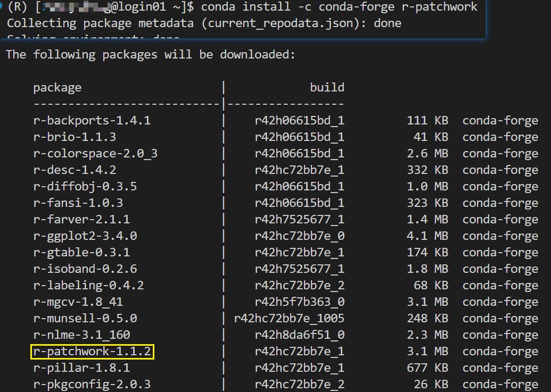Click the 26 KB size of r-pkgconfig

click(431, 383)
